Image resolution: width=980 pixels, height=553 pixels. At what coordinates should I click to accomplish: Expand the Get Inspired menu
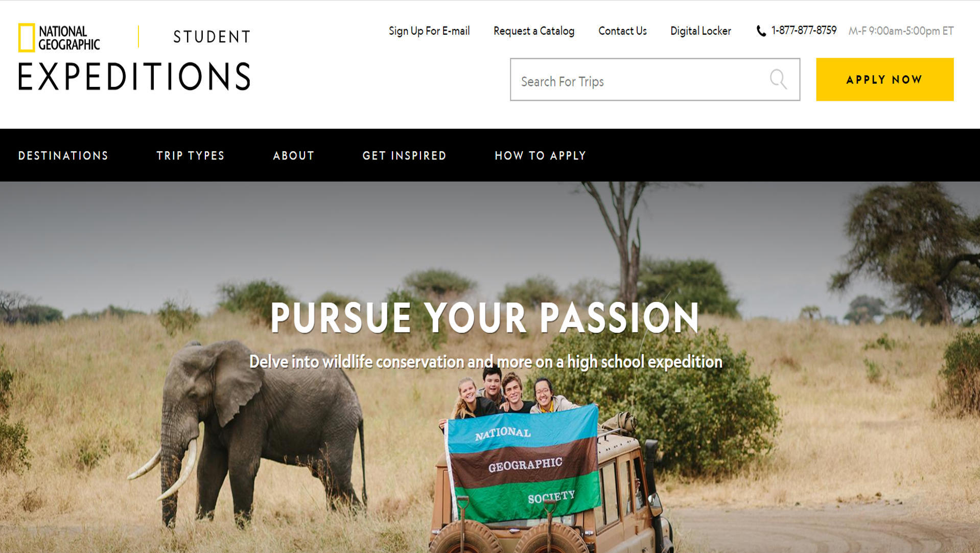click(405, 155)
